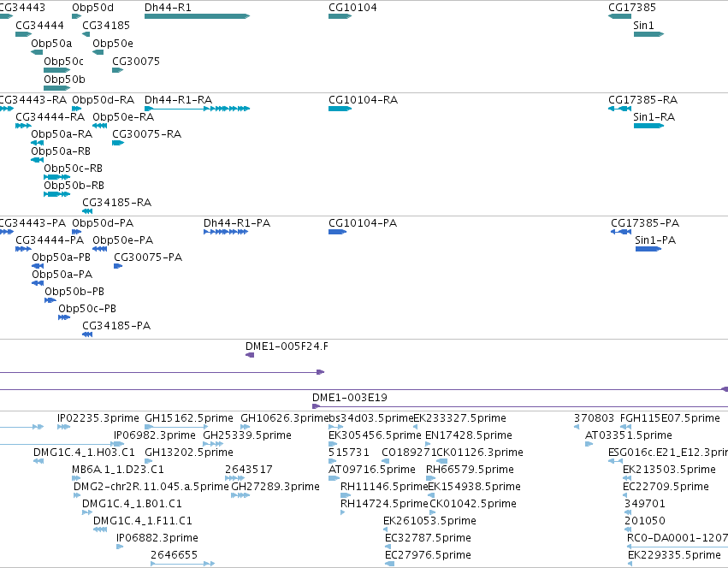This screenshot has width=728, height=568.
Task: Click the Dh44-R1-PA protein label
Action: [x=237, y=223]
